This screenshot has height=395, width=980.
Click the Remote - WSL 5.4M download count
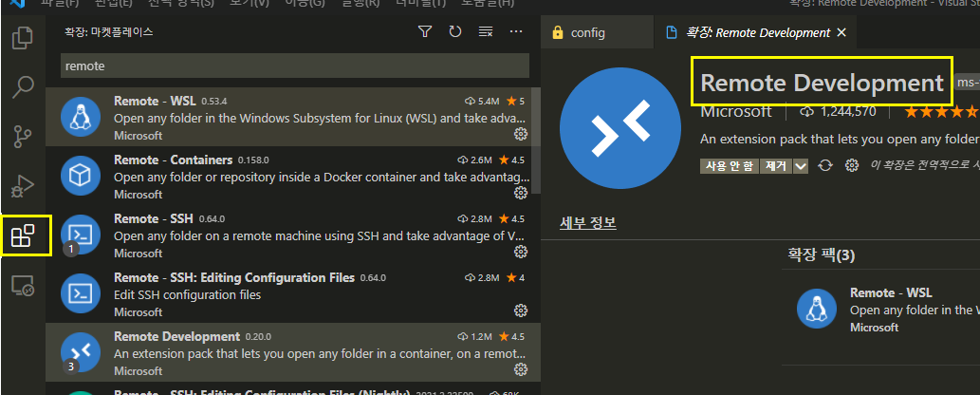pos(482,101)
